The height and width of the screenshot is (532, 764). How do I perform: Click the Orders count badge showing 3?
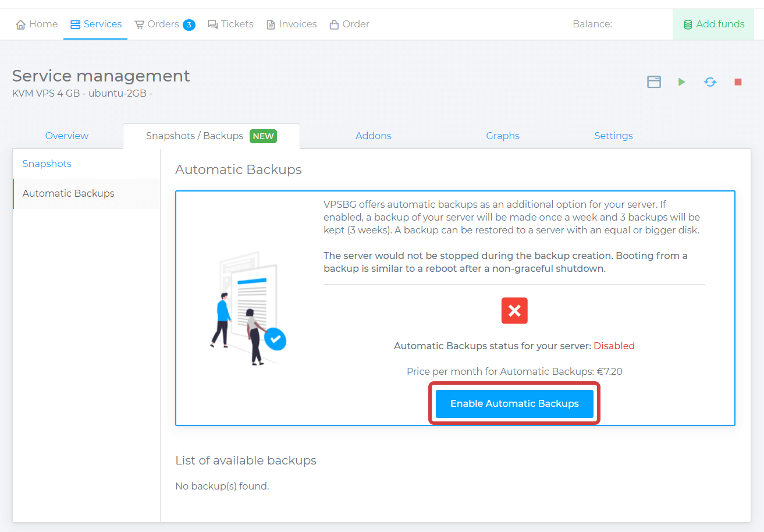click(189, 24)
